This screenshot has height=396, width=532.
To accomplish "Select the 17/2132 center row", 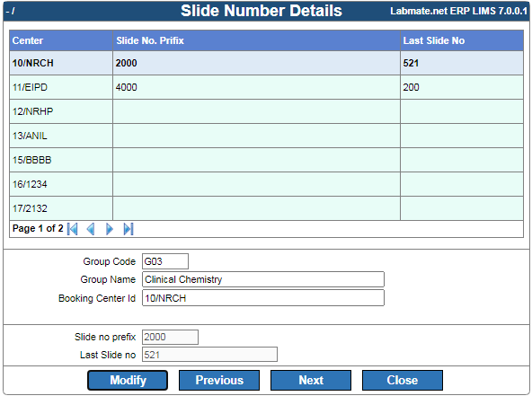I will (266, 208).
